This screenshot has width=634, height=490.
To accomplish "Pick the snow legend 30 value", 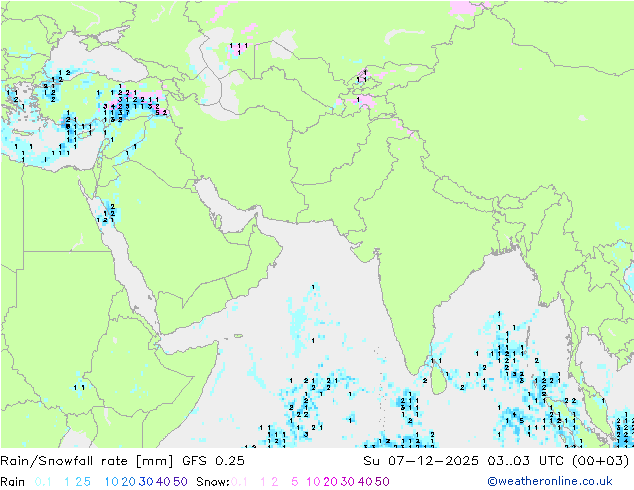I will pyautogui.click(x=348, y=482).
